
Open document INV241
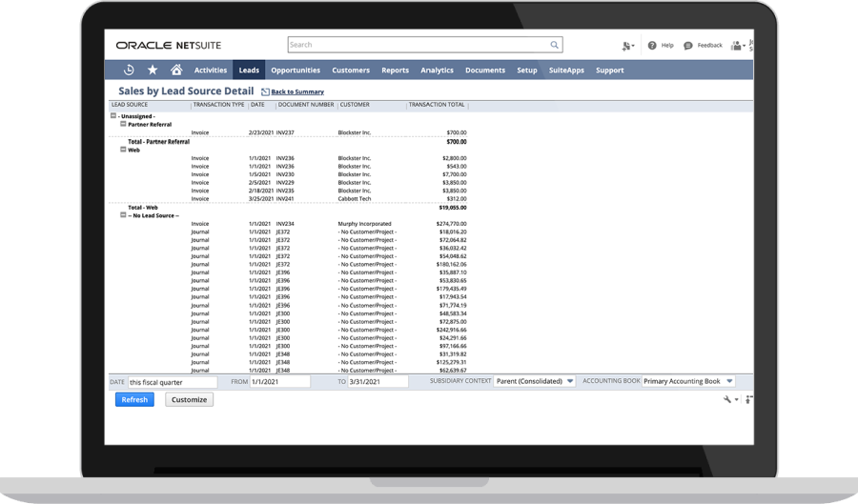click(x=285, y=199)
